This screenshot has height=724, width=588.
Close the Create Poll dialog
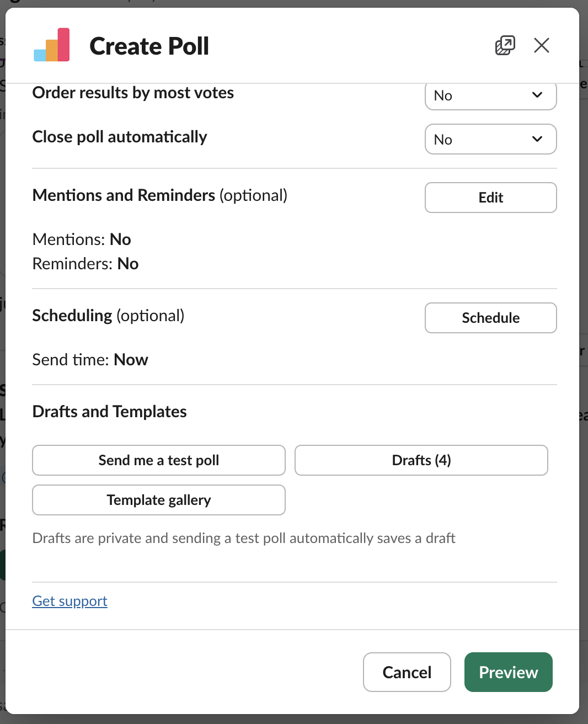click(x=541, y=45)
